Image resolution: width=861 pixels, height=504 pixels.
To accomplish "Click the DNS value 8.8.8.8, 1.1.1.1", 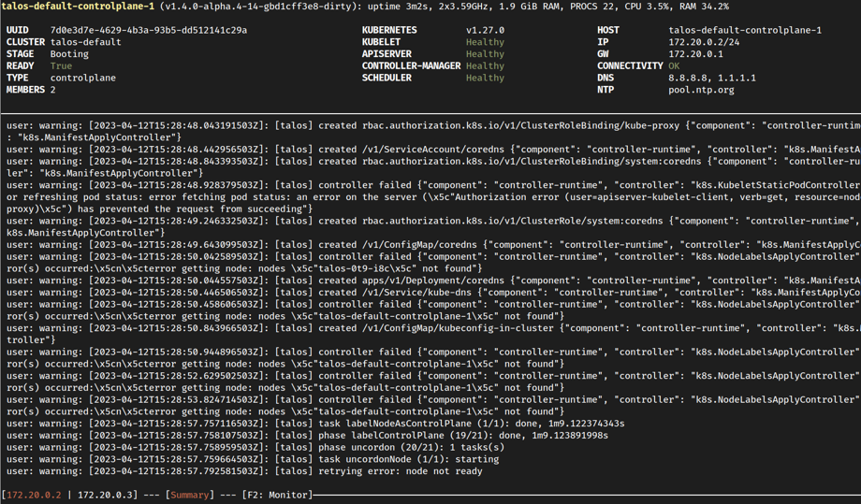I will (x=712, y=78).
